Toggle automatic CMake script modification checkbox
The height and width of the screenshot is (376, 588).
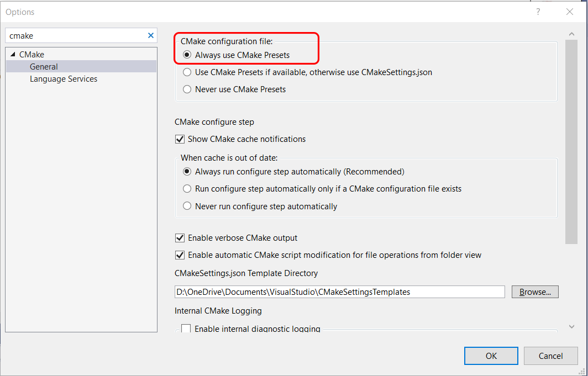click(x=180, y=256)
